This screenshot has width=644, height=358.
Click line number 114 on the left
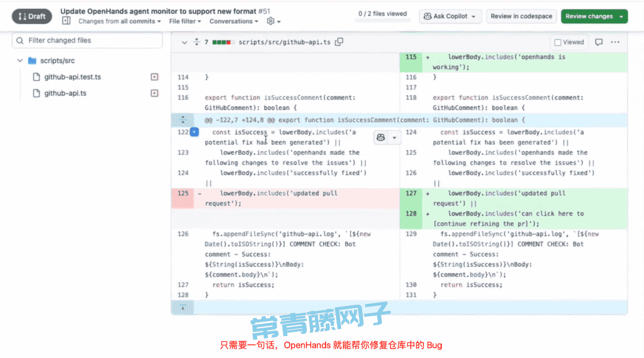[x=183, y=77]
